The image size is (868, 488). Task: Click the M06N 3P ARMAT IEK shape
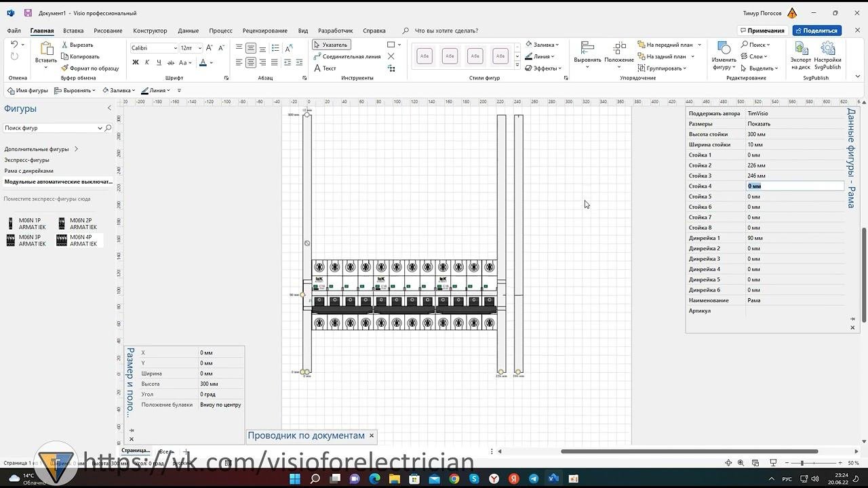27,241
